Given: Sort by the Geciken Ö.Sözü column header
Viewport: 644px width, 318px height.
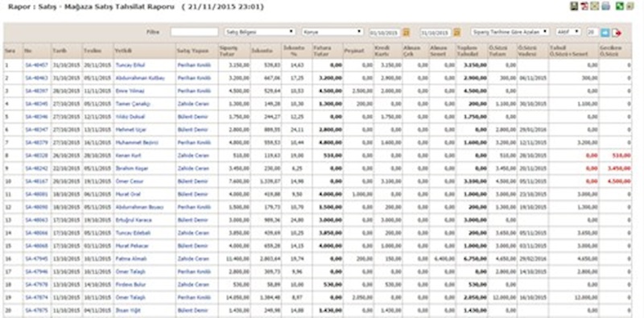Looking at the screenshot, I should (611, 51).
